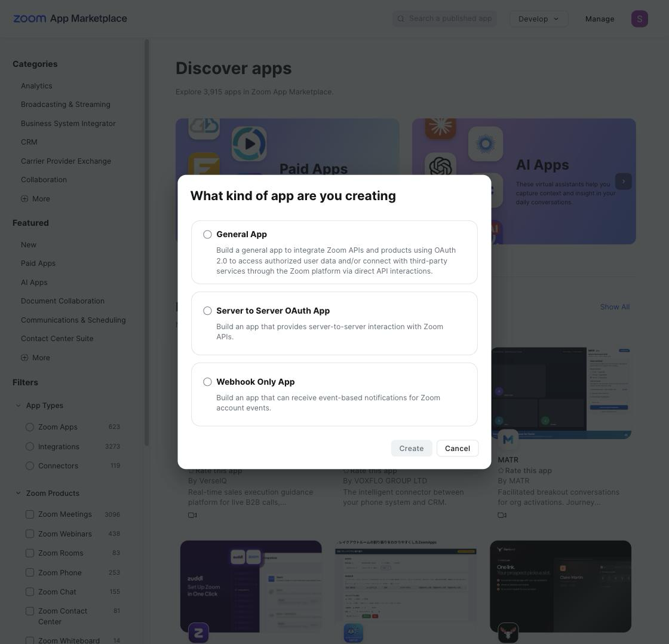669x644 pixels.
Task: Open the New featured list
Action: coord(29,244)
